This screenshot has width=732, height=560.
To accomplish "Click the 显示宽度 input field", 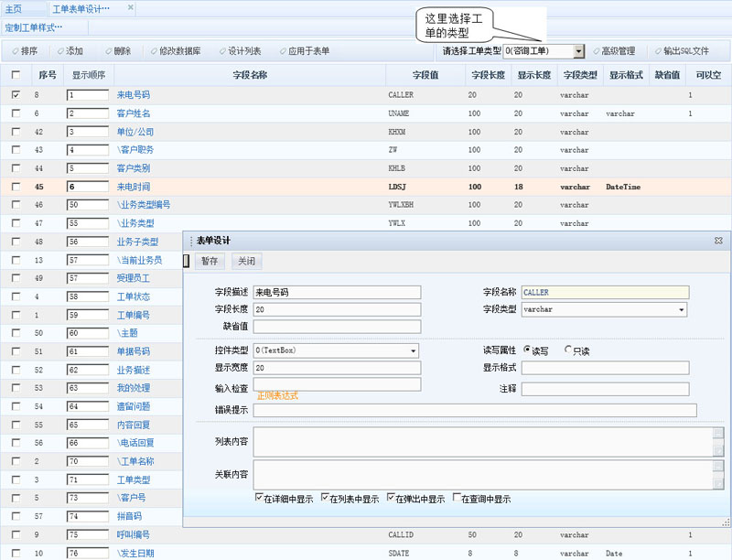I will coord(337,368).
